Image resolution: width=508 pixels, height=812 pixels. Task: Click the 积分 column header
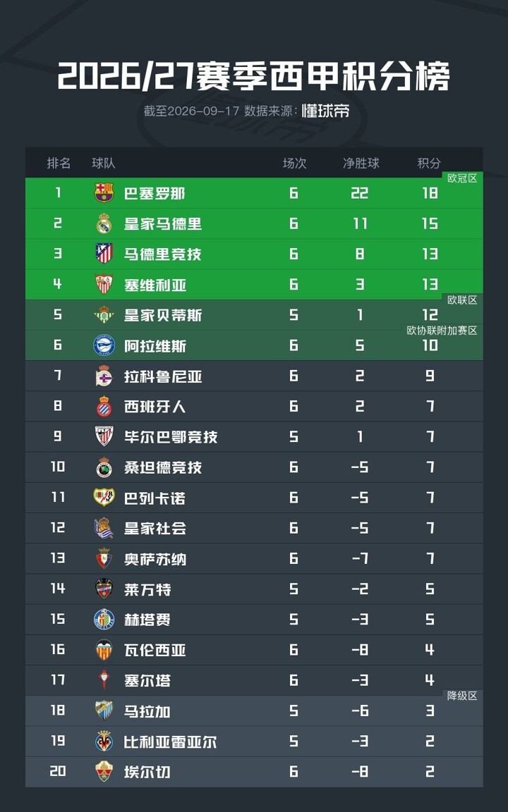(429, 163)
